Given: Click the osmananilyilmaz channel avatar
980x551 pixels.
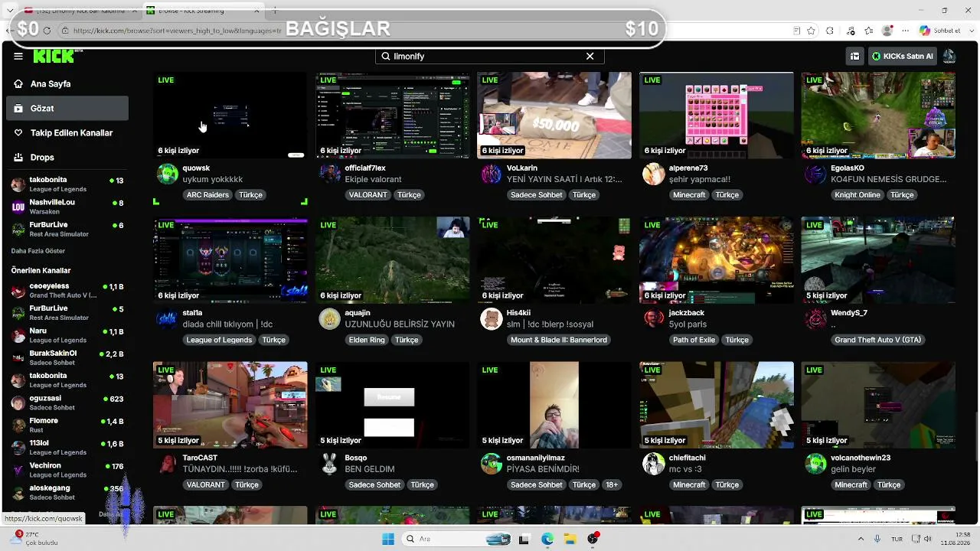Looking at the screenshot, I should tap(492, 463).
